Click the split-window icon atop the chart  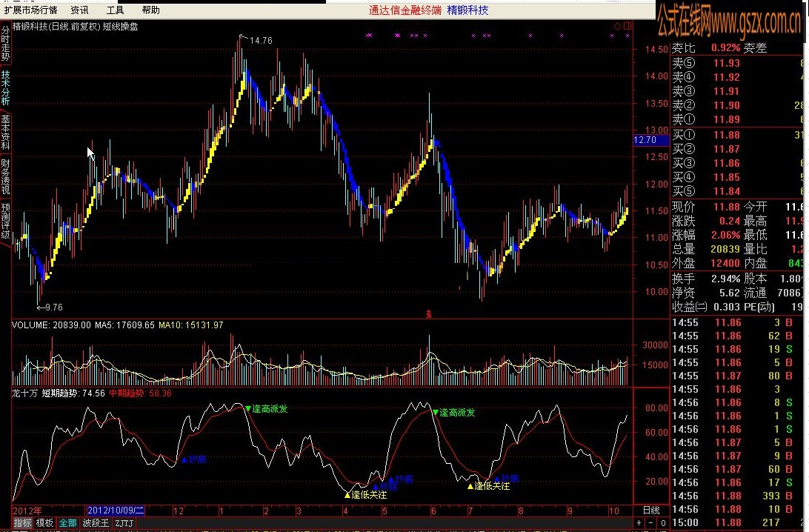click(x=627, y=26)
